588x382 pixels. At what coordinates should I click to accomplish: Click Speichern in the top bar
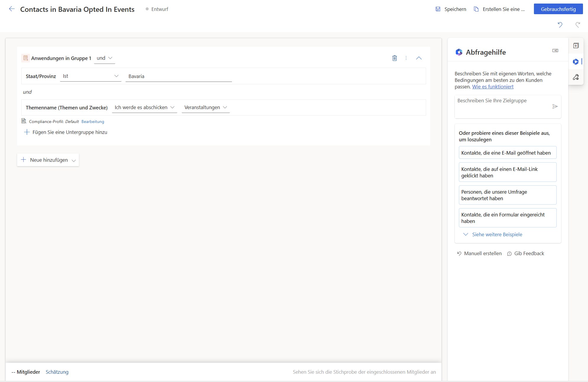coord(451,9)
